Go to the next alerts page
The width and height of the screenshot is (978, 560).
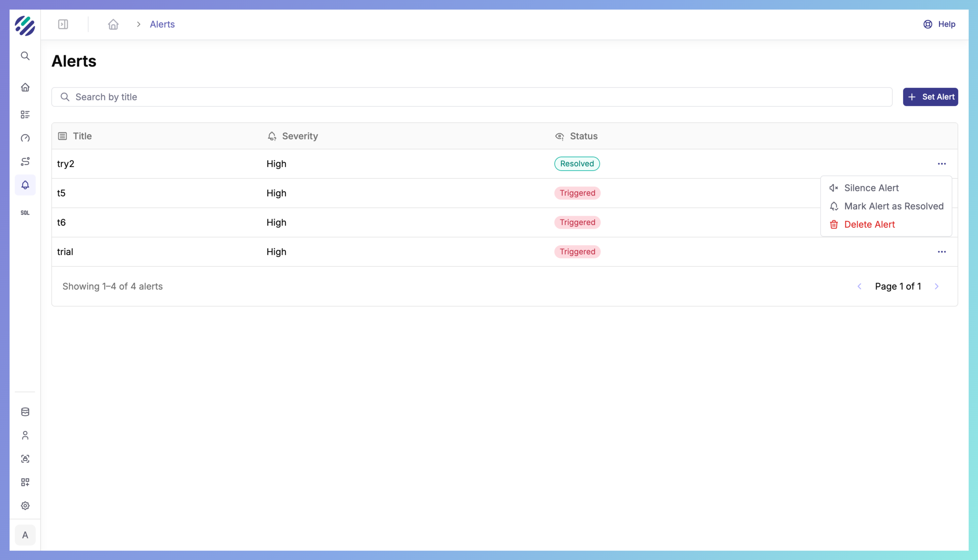pos(937,287)
